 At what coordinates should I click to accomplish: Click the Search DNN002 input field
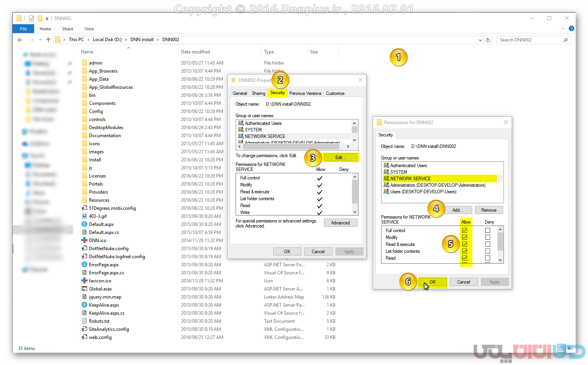[530, 40]
